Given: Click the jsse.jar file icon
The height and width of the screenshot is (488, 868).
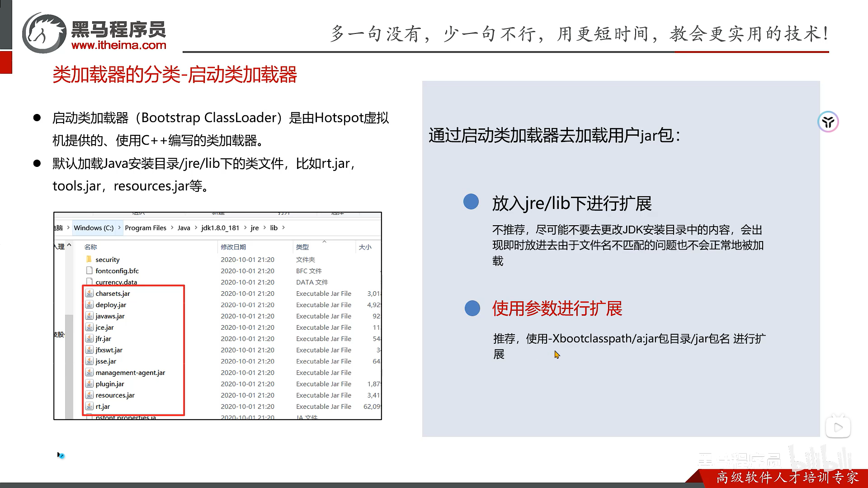Looking at the screenshot, I should click(90, 361).
